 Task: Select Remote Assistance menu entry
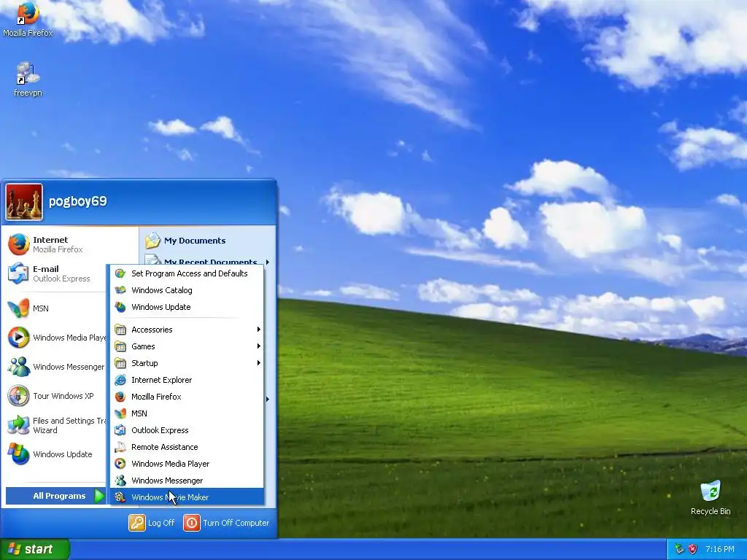(187, 447)
